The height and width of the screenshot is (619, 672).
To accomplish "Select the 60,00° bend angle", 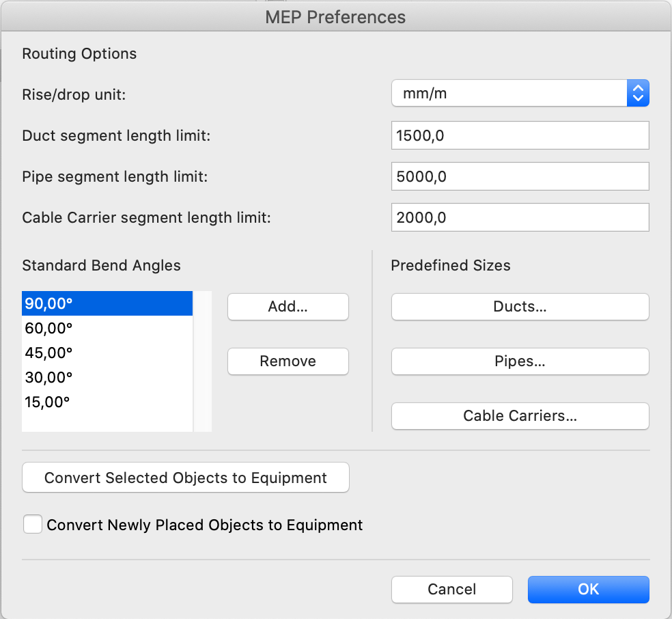I will (107, 329).
